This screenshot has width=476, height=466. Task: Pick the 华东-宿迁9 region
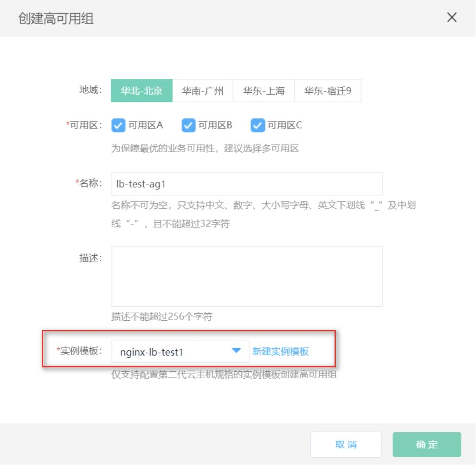(x=328, y=91)
